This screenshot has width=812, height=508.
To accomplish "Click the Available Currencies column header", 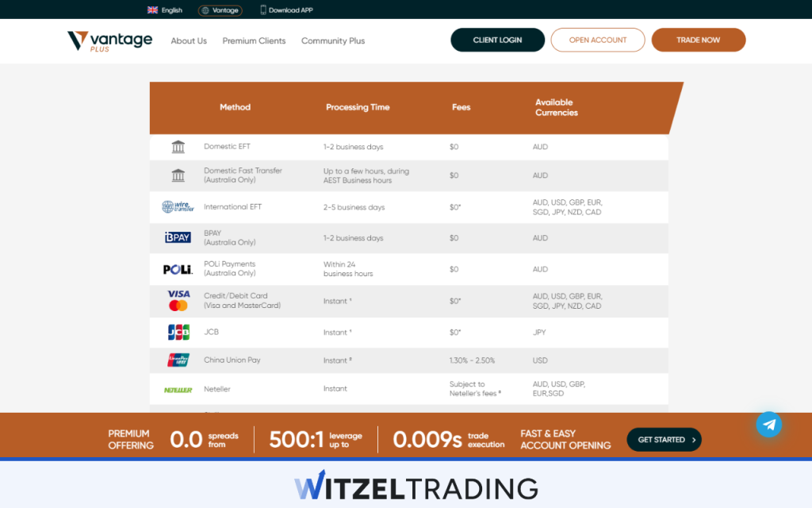I will (556, 107).
